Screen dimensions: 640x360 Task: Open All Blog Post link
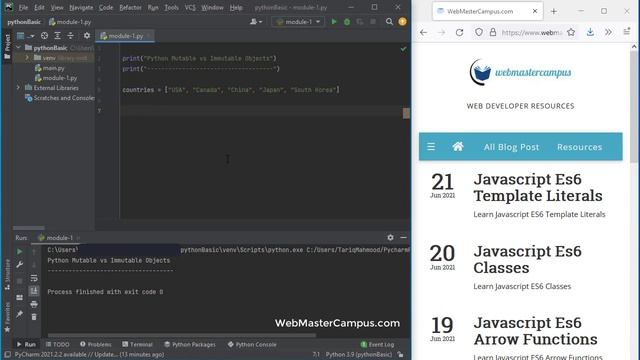[511, 147]
